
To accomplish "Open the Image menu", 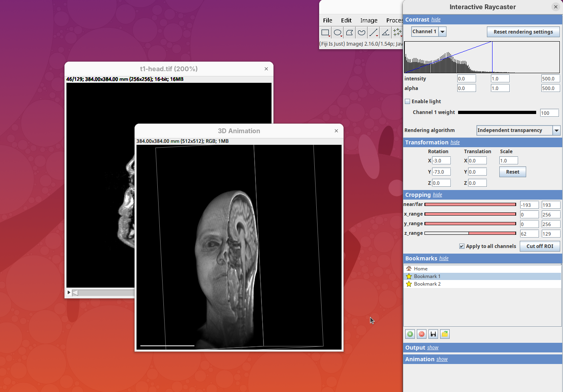I will point(368,20).
